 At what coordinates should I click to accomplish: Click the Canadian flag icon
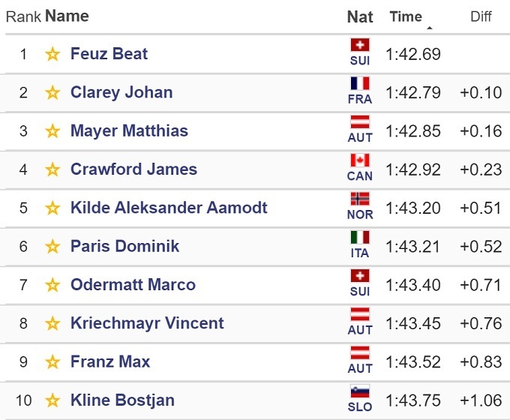click(360, 160)
